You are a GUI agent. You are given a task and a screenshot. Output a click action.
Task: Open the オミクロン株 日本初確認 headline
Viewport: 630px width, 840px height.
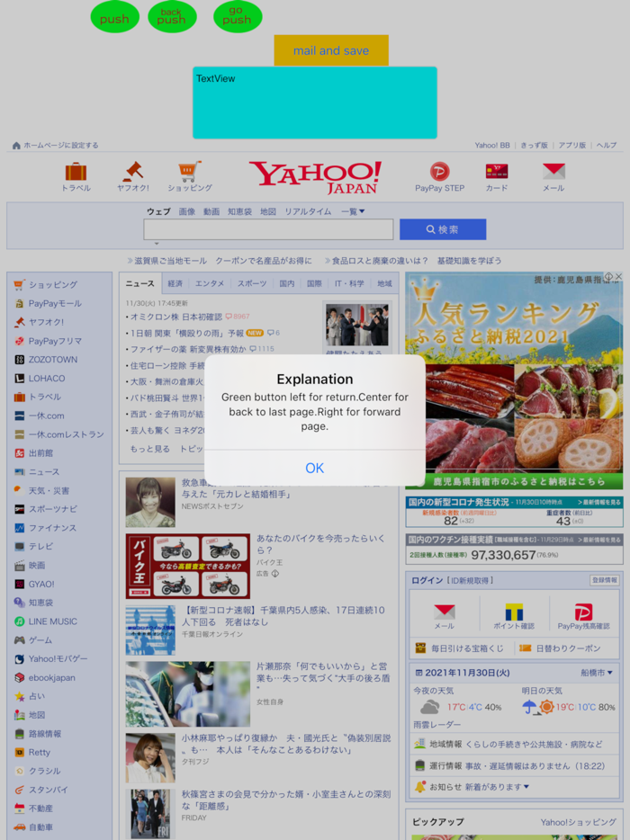tap(176, 317)
